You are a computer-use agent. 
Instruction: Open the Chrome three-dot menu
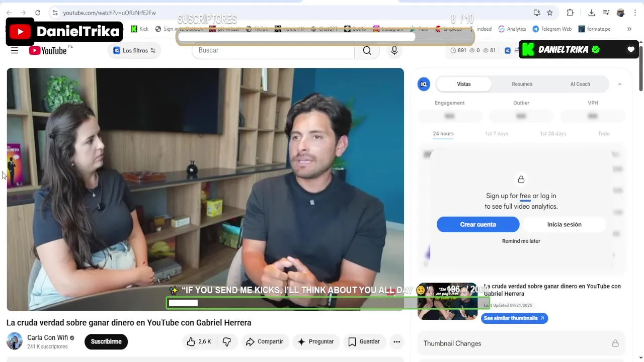coord(635,13)
